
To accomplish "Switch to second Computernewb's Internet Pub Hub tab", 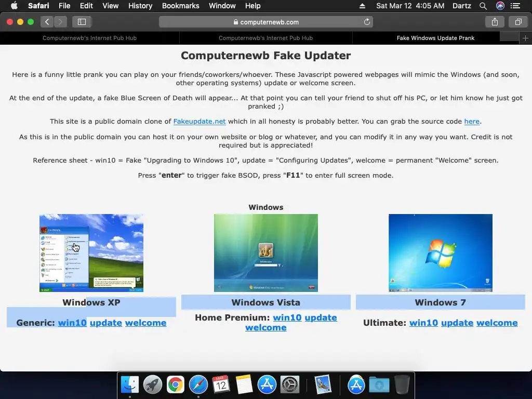I will coord(265,38).
